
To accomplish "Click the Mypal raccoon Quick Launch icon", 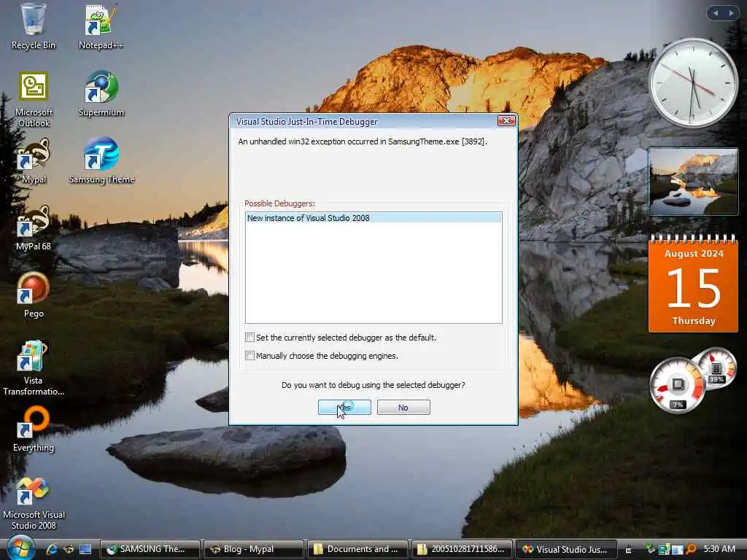I will pos(69,549).
